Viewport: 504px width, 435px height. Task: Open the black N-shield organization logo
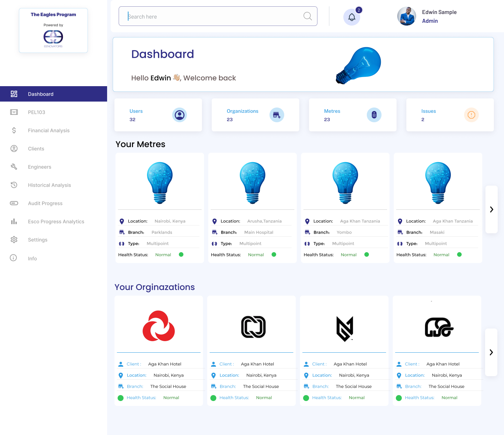point(345,329)
